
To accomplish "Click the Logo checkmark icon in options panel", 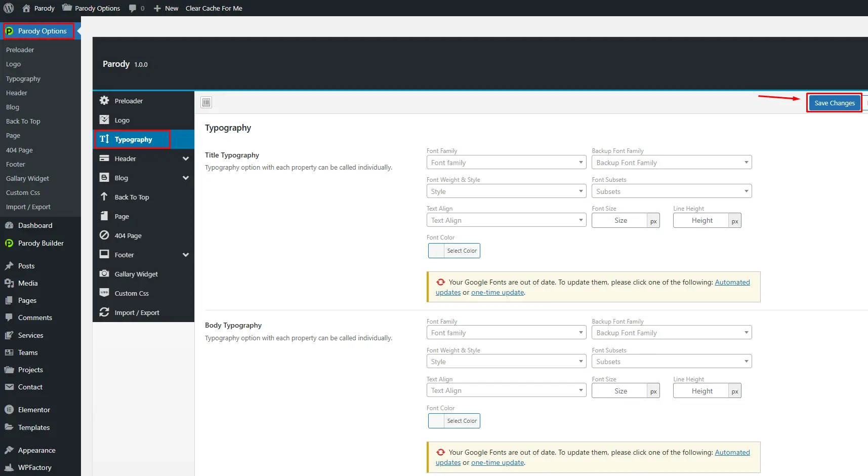I will [104, 120].
